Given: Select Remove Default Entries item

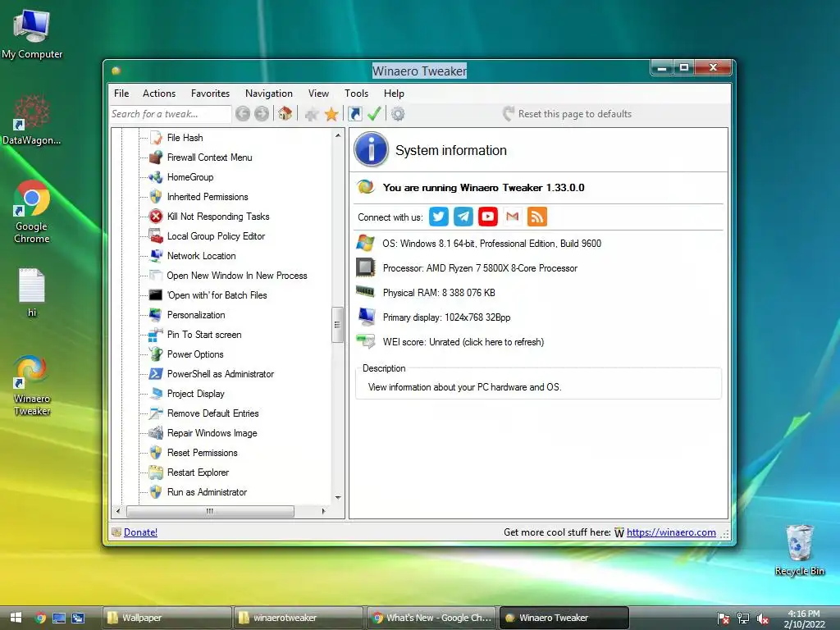Looking at the screenshot, I should click(212, 413).
